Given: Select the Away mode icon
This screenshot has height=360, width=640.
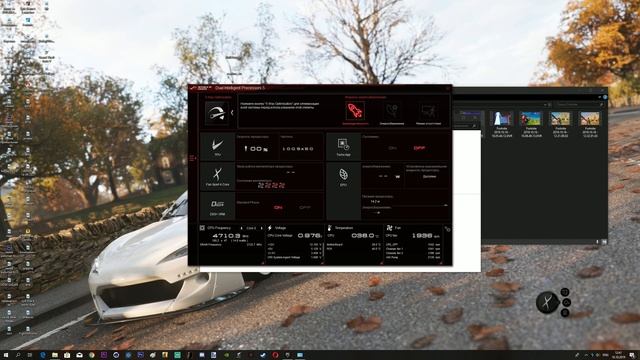Looking at the screenshot, I should tap(429, 111).
